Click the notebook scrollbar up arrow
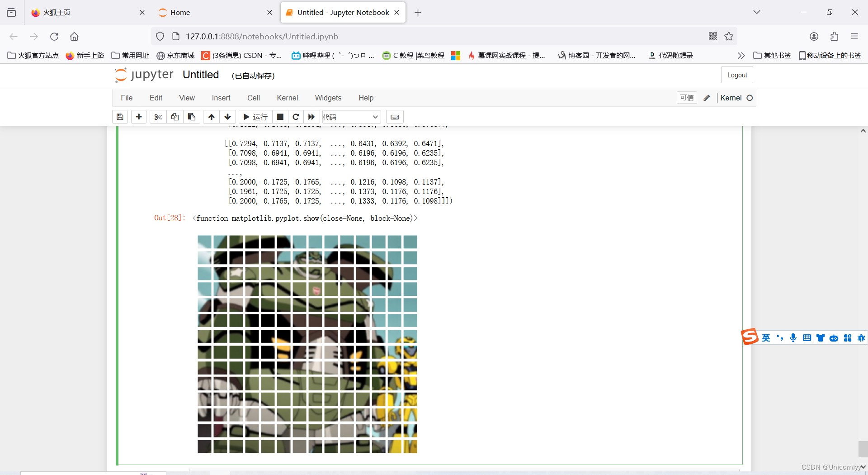The width and height of the screenshot is (868, 475). click(863, 131)
